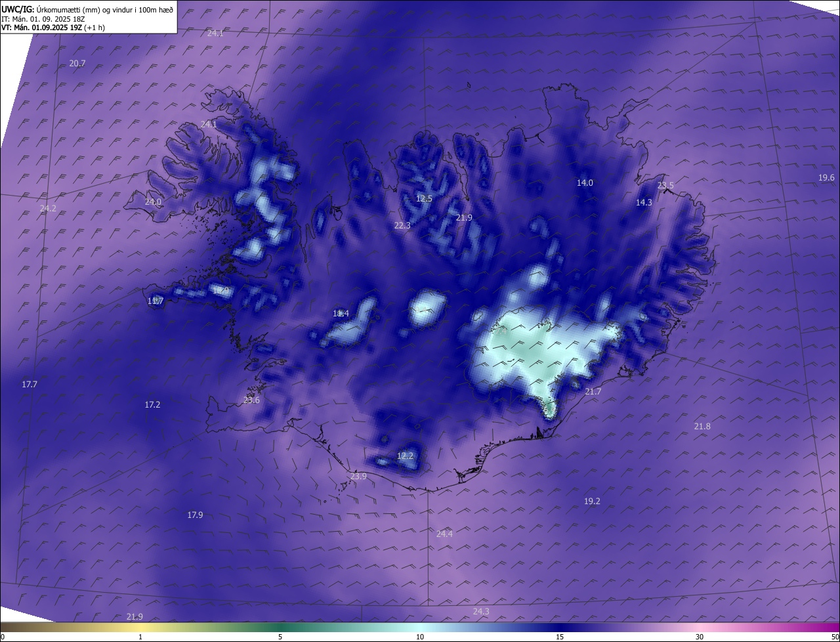This screenshot has width=840, height=642.
Task: Click the 14.3 value label in the northeast
Action: (644, 202)
